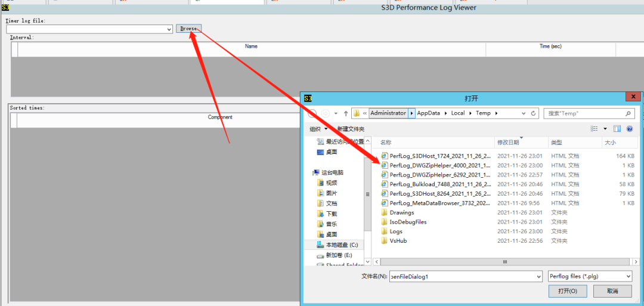Select 本地磁盘 (C:) drive
Viewport: 644px width, 306px height.
[337, 245]
